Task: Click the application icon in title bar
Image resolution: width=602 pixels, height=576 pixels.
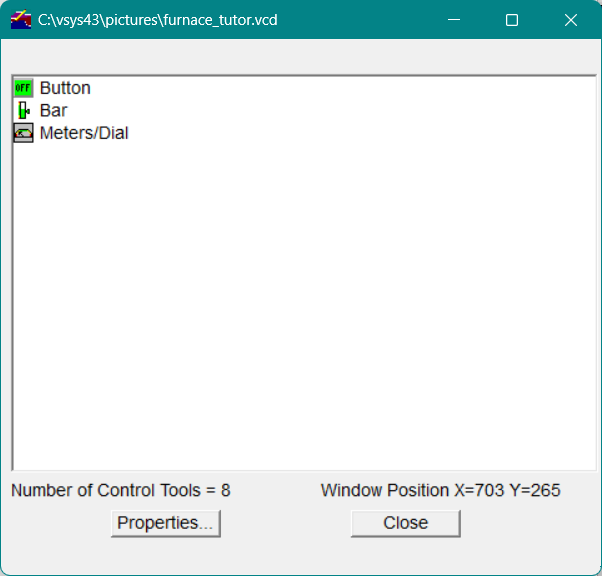Action: tap(21, 20)
